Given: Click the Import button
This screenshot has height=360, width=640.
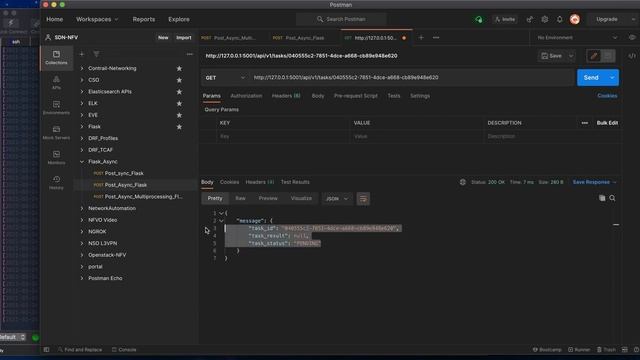Looking at the screenshot, I should click(184, 38).
